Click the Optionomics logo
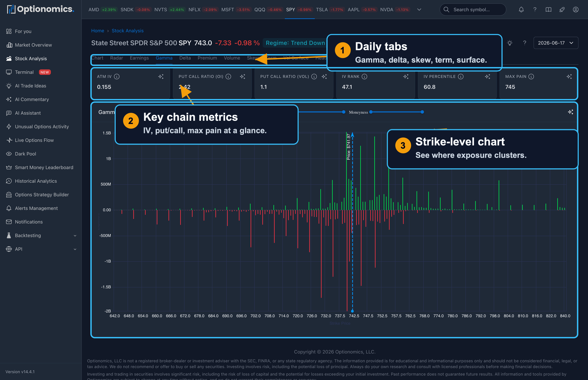The width and height of the screenshot is (588, 380). coord(40,9)
